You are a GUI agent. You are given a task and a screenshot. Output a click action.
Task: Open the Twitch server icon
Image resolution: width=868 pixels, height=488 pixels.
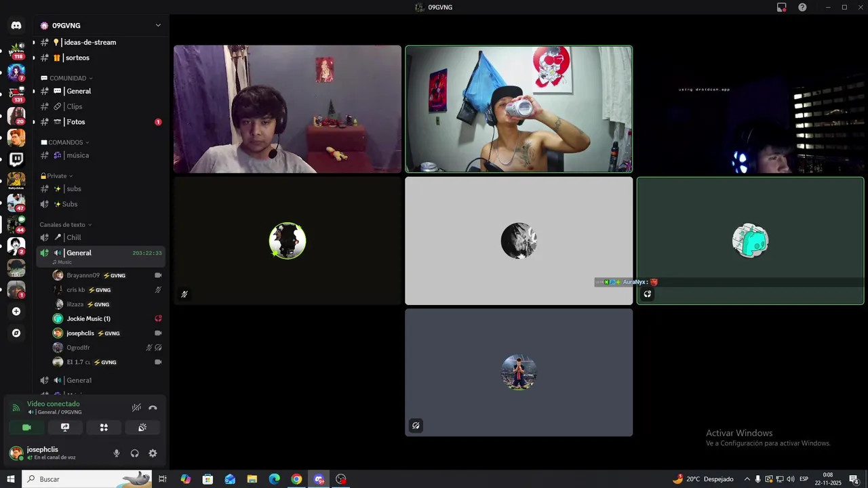16,160
